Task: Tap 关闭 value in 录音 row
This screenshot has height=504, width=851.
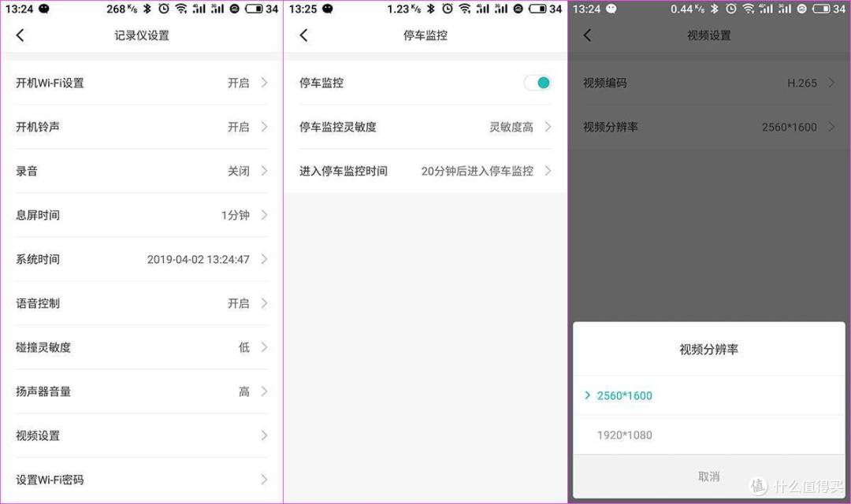Action: coord(238,171)
